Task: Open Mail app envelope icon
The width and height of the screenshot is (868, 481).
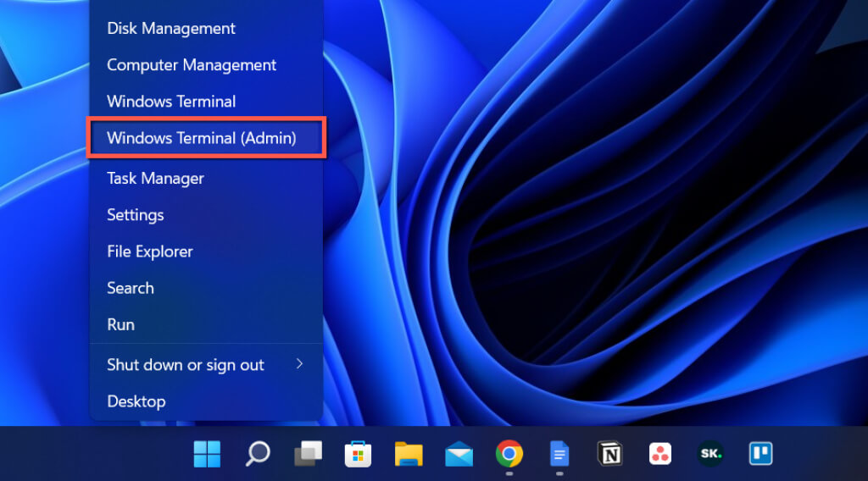Action: pos(459,454)
